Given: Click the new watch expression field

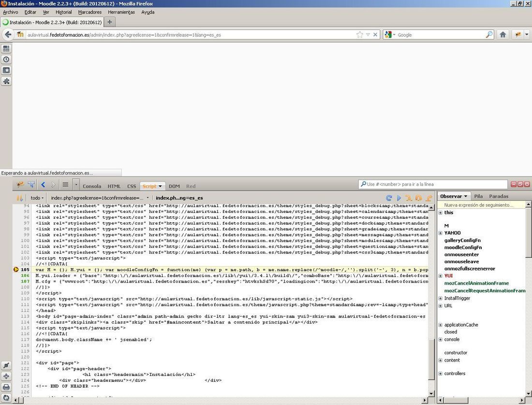Looking at the screenshot, I should (481, 205).
